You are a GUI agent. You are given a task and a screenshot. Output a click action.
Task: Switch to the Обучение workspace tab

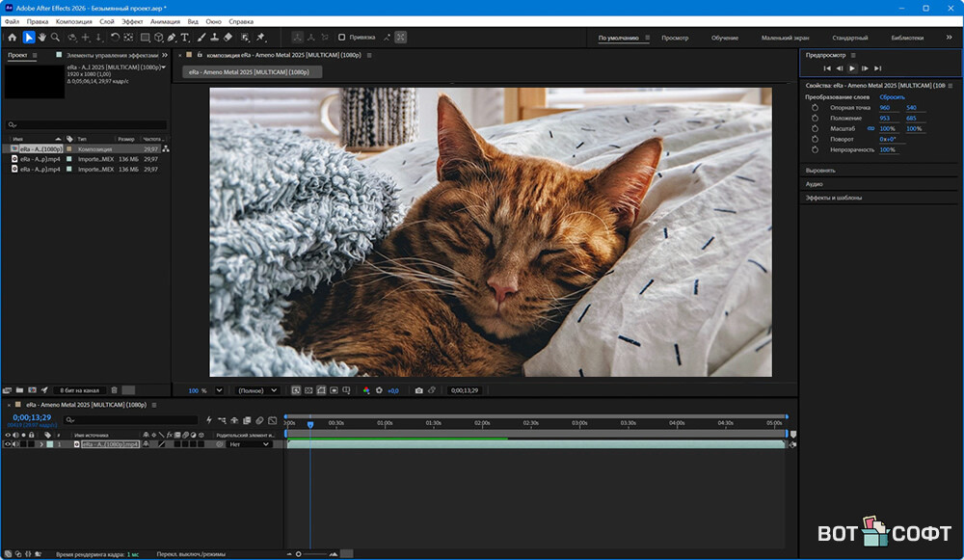pos(725,38)
